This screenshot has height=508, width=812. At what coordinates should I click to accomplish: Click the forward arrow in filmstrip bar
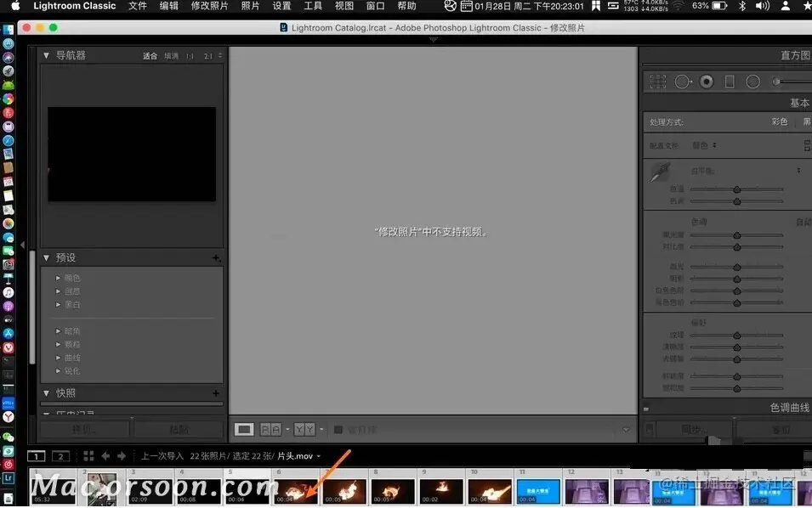(x=122, y=455)
